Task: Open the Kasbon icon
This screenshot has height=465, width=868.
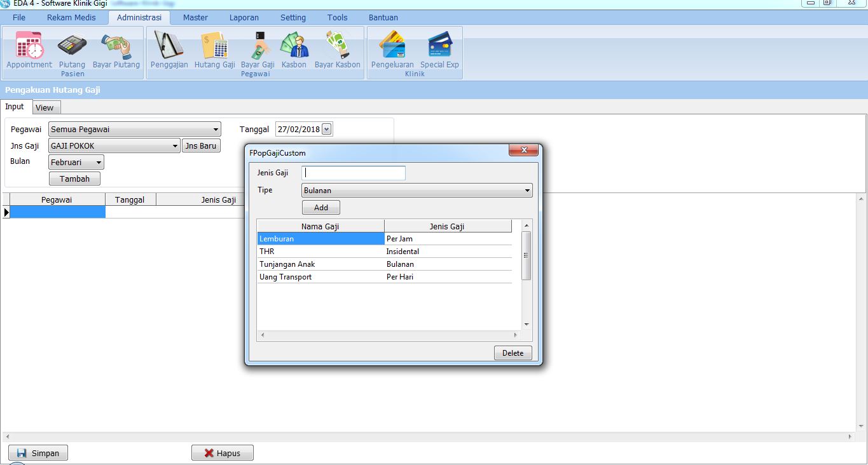Action: [x=294, y=50]
